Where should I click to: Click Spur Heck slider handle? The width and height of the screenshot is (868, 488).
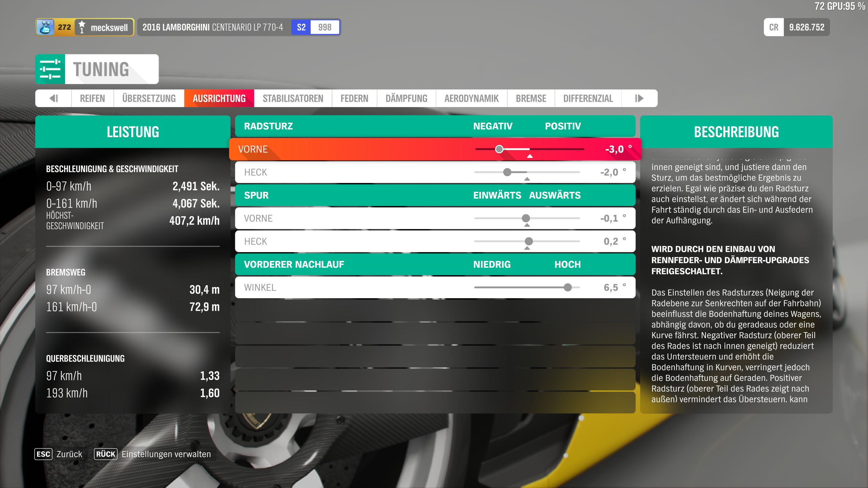(x=529, y=241)
